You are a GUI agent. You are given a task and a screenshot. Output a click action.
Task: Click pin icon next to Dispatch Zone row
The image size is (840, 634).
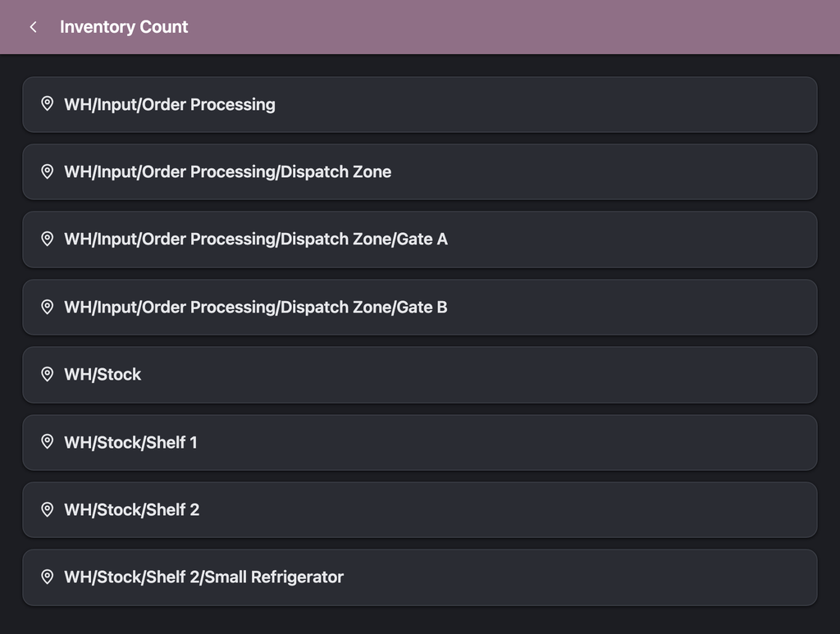47,171
